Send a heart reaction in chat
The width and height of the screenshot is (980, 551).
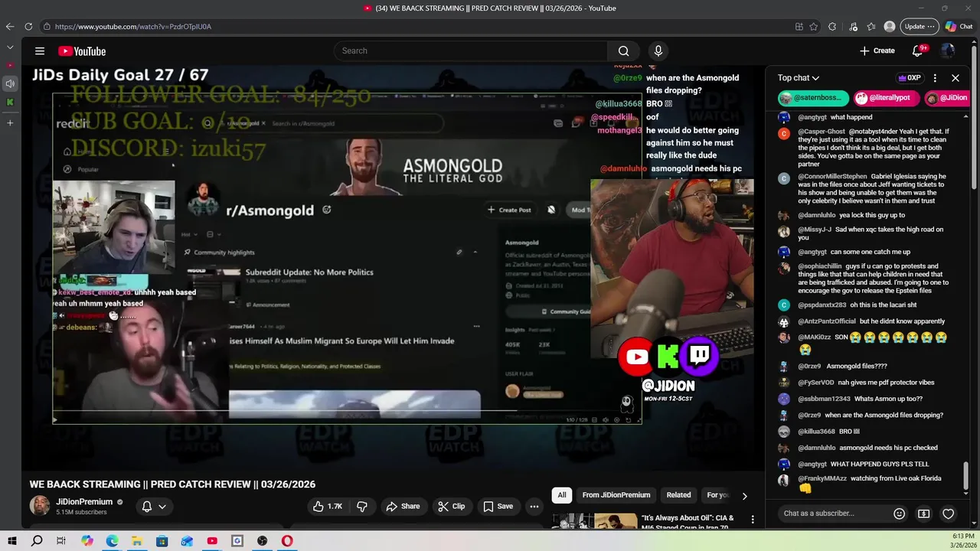click(949, 514)
